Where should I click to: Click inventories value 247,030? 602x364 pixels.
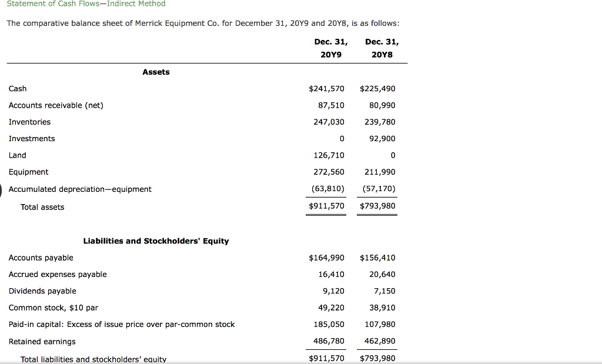click(329, 122)
